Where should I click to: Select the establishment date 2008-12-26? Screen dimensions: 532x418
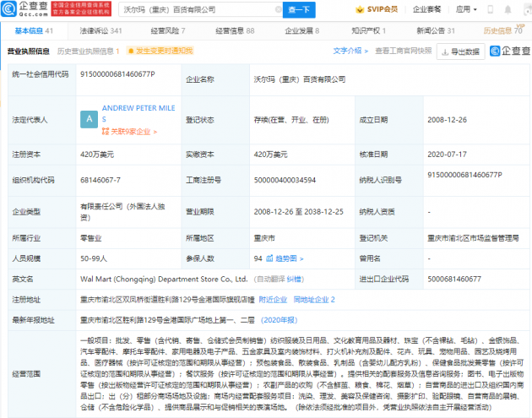coord(448,120)
